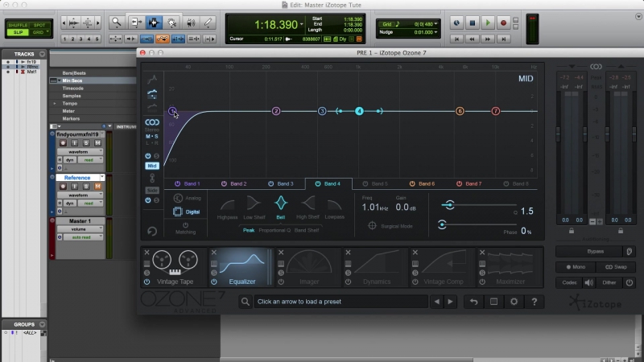Select EQ node 2 on the curve
The height and width of the screenshot is (362, 644).
(276, 111)
